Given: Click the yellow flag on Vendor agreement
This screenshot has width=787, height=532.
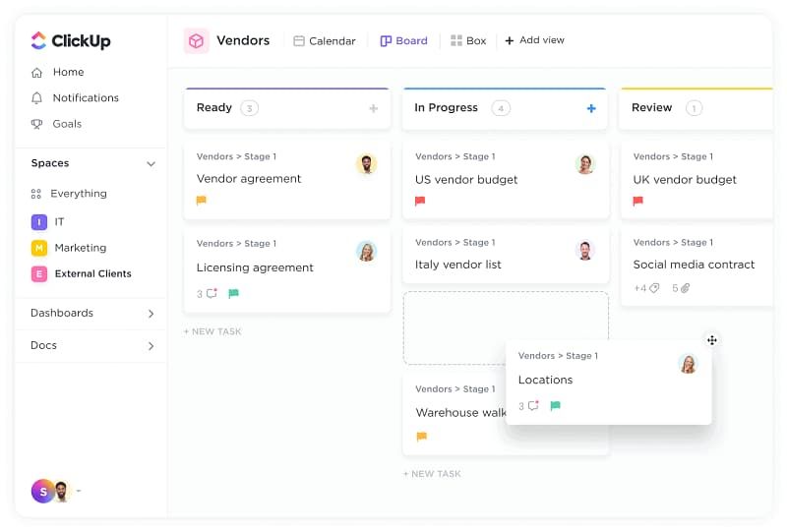Looking at the screenshot, I should (202, 201).
